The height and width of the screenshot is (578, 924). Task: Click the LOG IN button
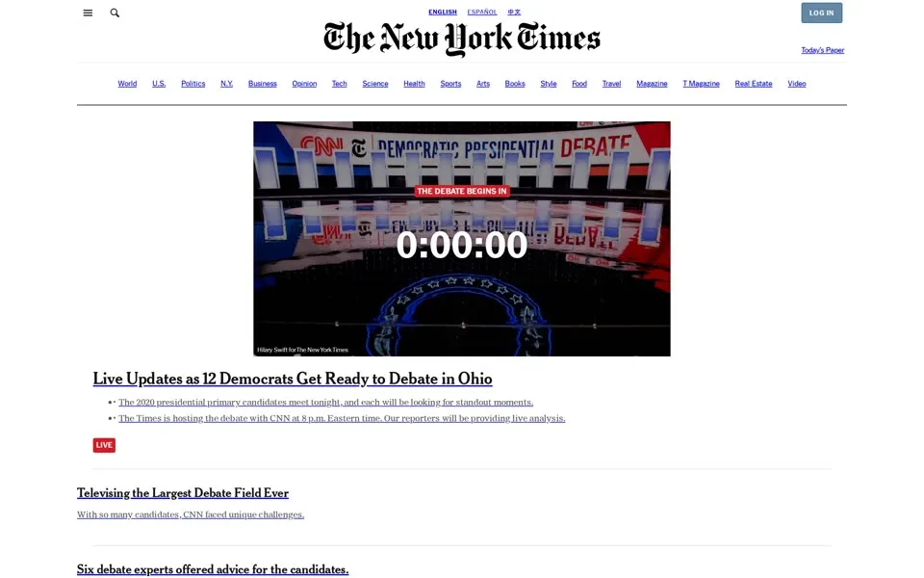(x=821, y=13)
